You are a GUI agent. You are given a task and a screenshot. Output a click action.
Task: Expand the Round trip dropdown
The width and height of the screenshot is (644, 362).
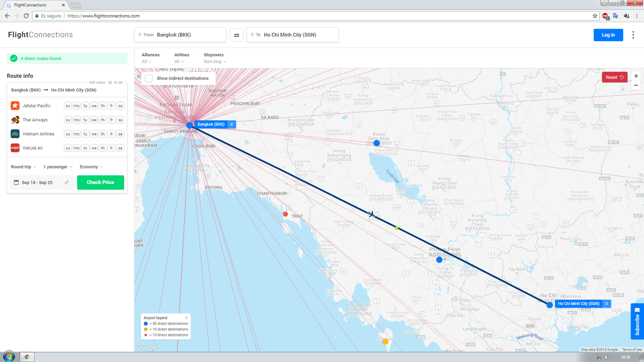click(24, 167)
